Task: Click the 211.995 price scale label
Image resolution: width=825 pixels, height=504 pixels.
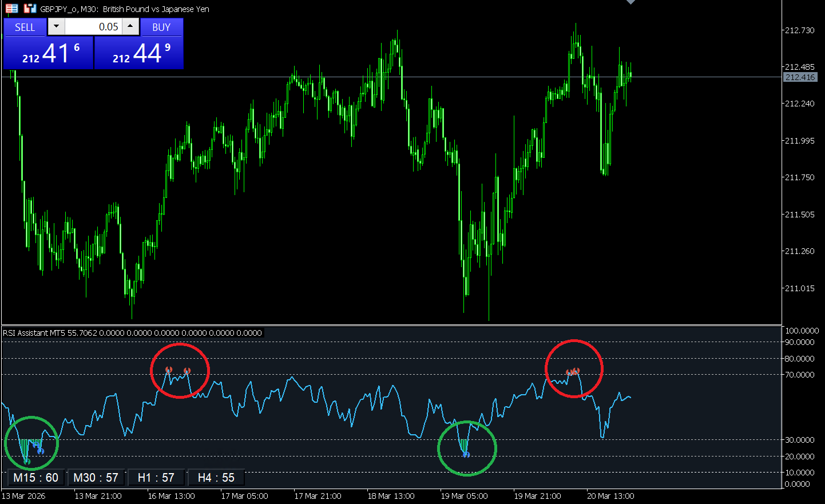Action: point(799,141)
